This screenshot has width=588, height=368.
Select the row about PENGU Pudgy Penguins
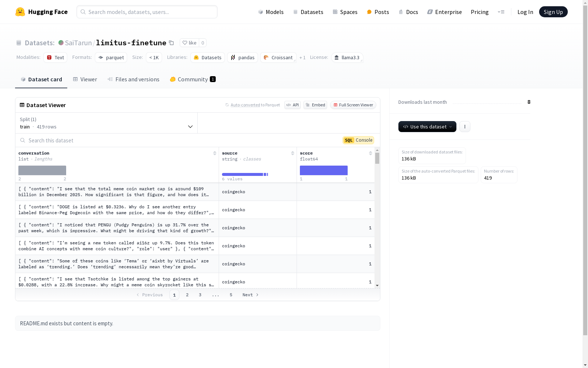tap(195, 228)
